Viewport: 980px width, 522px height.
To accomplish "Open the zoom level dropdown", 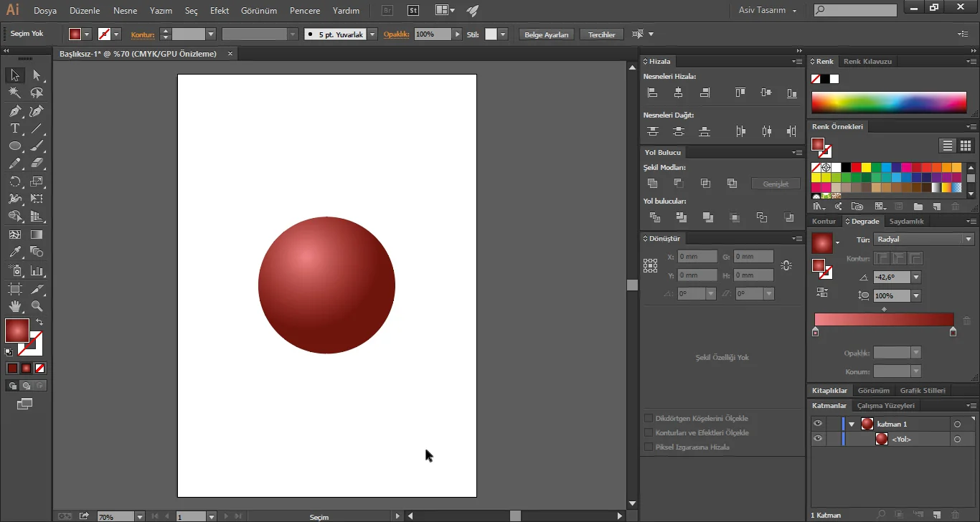I will (139, 516).
